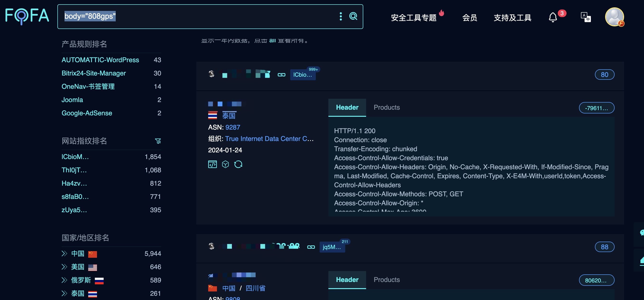This screenshot has height=300, width=644.
Task: Open the filter icon beside 网站指纹排名
Action: pos(158,141)
